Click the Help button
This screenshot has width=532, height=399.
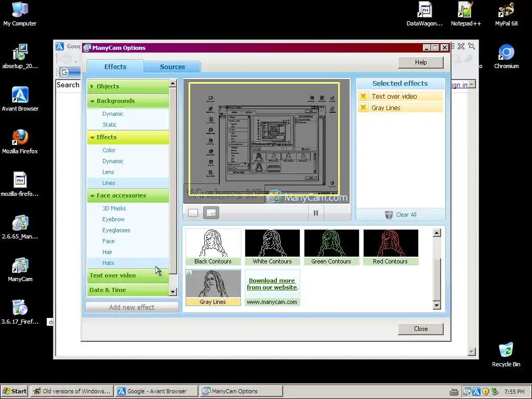(421, 62)
